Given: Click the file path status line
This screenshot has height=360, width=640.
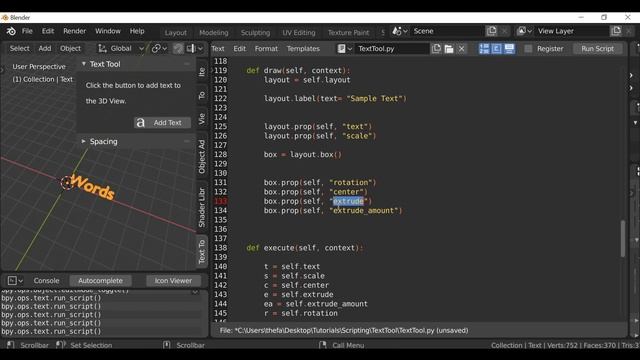Looking at the screenshot, I should (x=344, y=330).
